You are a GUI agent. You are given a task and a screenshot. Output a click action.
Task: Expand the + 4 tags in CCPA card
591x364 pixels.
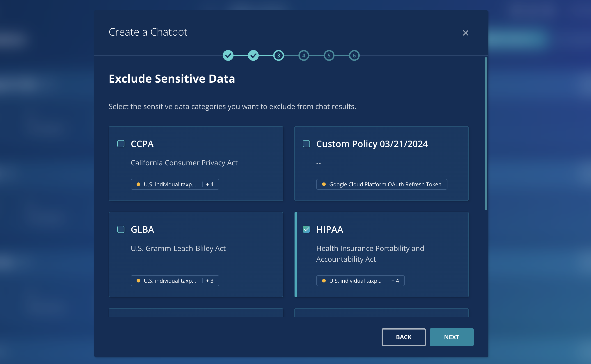(x=210, y=184)
